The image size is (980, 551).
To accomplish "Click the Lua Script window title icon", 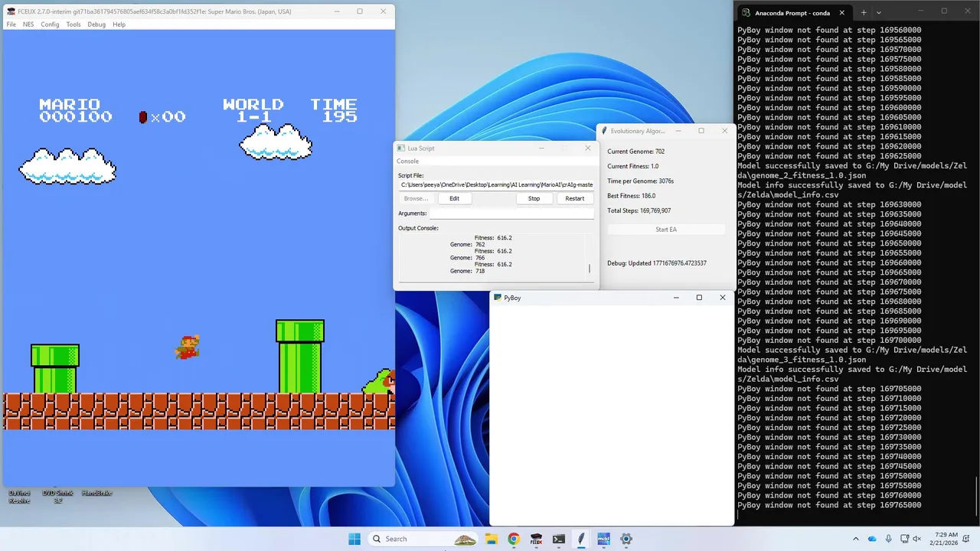I will [401, 148].
